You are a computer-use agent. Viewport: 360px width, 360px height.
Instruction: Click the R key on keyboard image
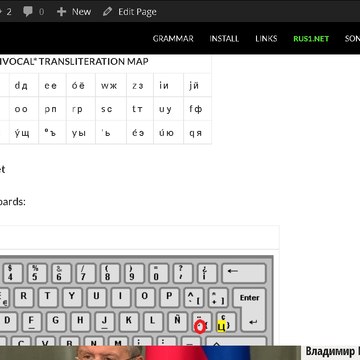[x=23, y=297]
